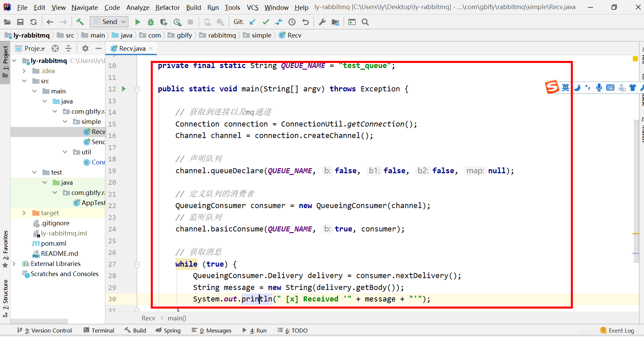This screenshot has height=337, width=644.
Task: Collapse the simple package
Action: [x=65, y=121]
